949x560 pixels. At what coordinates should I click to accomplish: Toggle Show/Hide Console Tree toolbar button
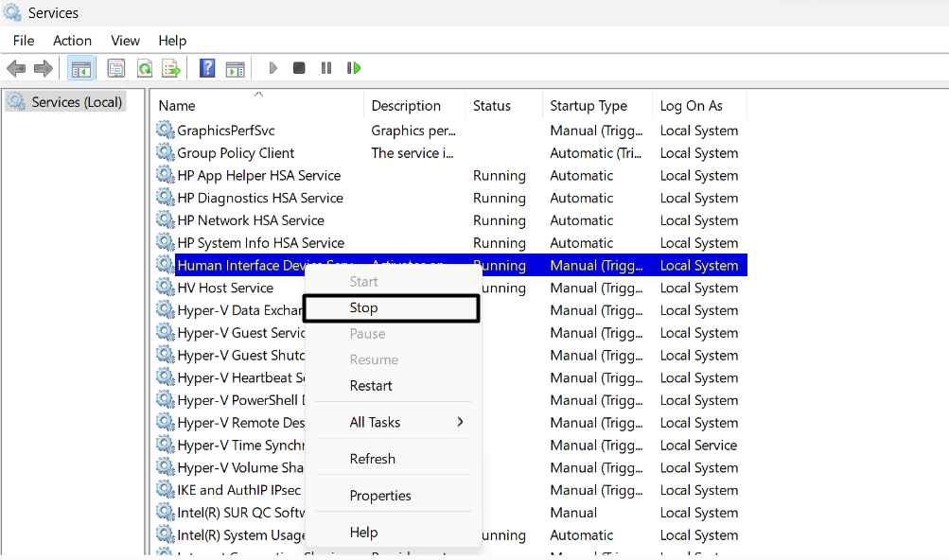[x=81, y=68]
